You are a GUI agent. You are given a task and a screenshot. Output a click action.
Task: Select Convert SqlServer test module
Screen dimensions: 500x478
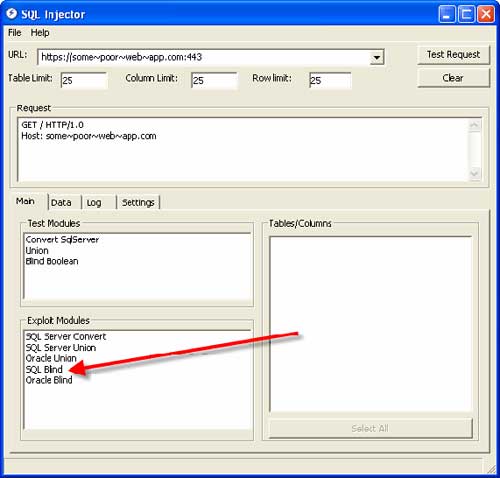tap(62, 240)
